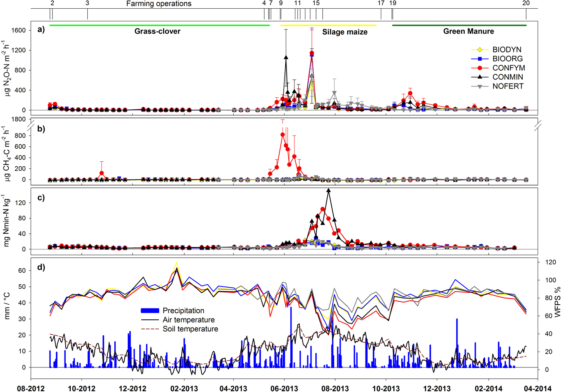Click the 02-2013 x-axis date label
561x392 pixels.
click(184, 388)
